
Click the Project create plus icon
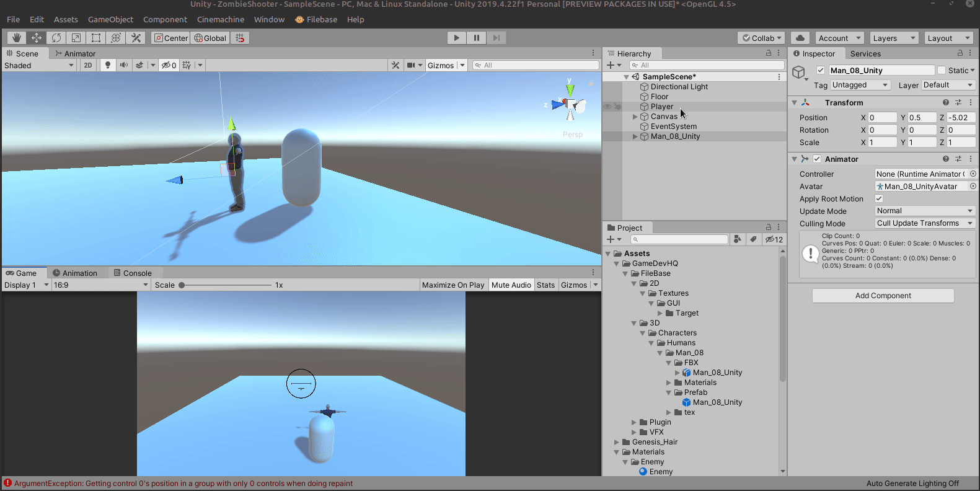(x=611, y=239)
